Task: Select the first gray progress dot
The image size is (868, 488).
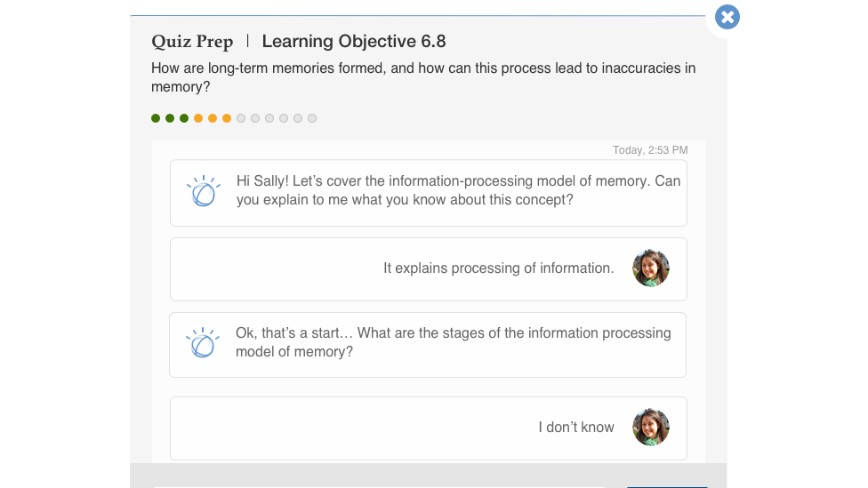Action: coord(241,118)
